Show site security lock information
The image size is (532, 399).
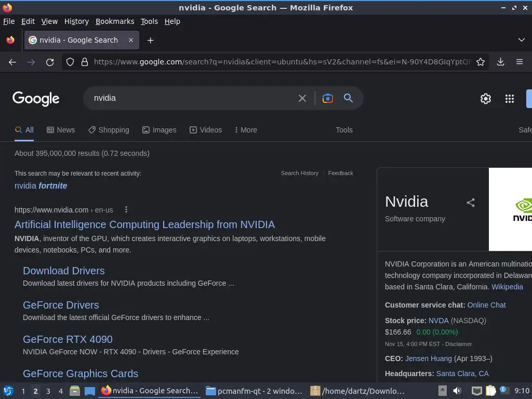[85, 62]
